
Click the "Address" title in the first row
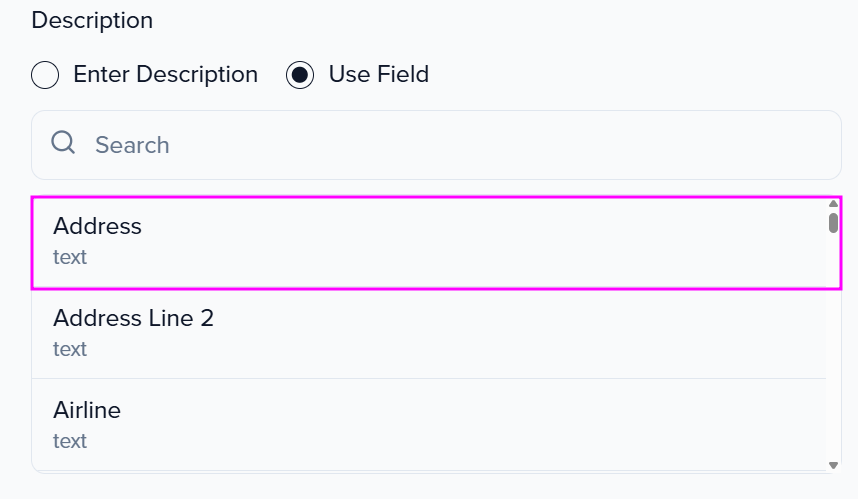97,226
